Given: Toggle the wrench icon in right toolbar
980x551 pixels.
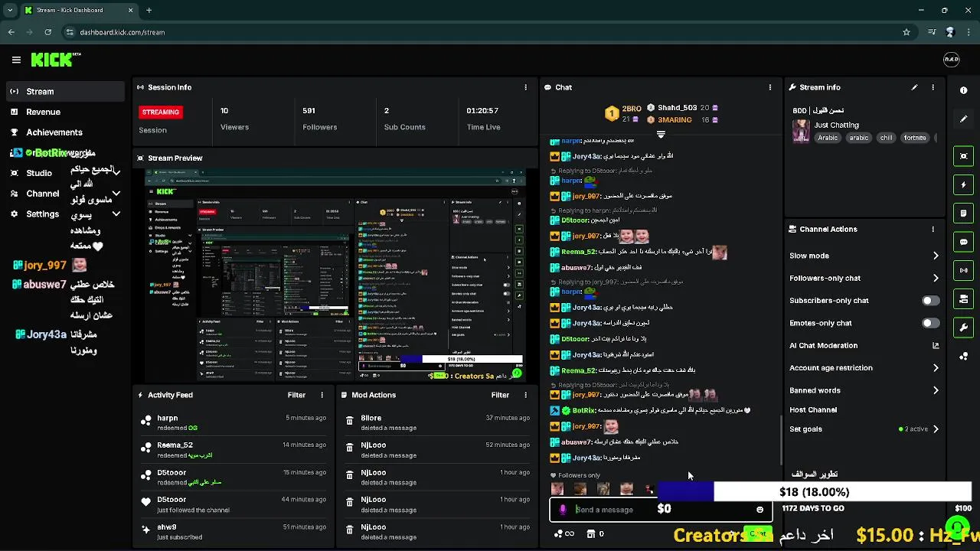Looking at the screenshot, I should click(963, 328).
